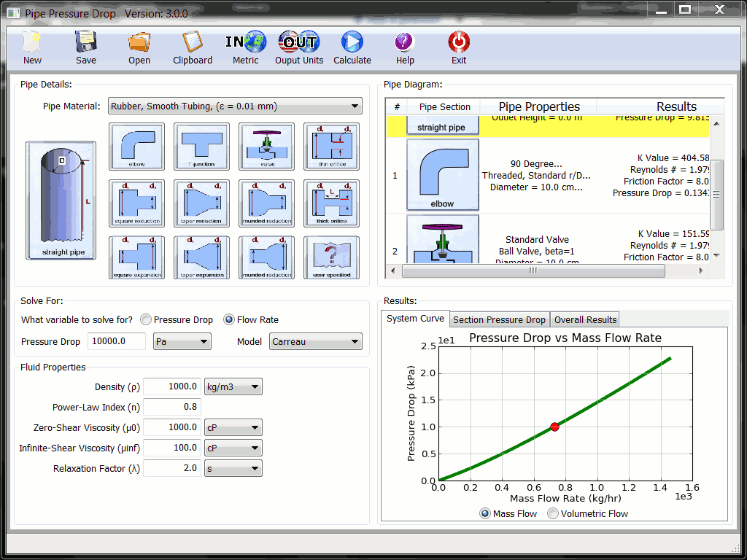
Task: Click the diagram scroll left arrow
Action: coord(393,271)
